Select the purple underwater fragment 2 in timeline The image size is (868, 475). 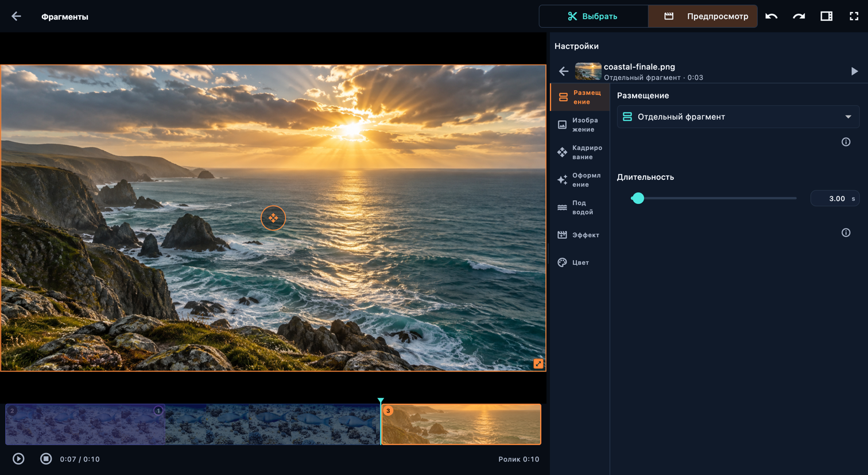[85, 424]
